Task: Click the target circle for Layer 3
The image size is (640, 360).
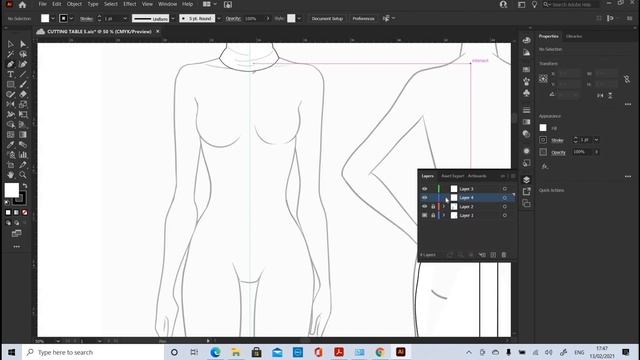Action: point(505,189)
